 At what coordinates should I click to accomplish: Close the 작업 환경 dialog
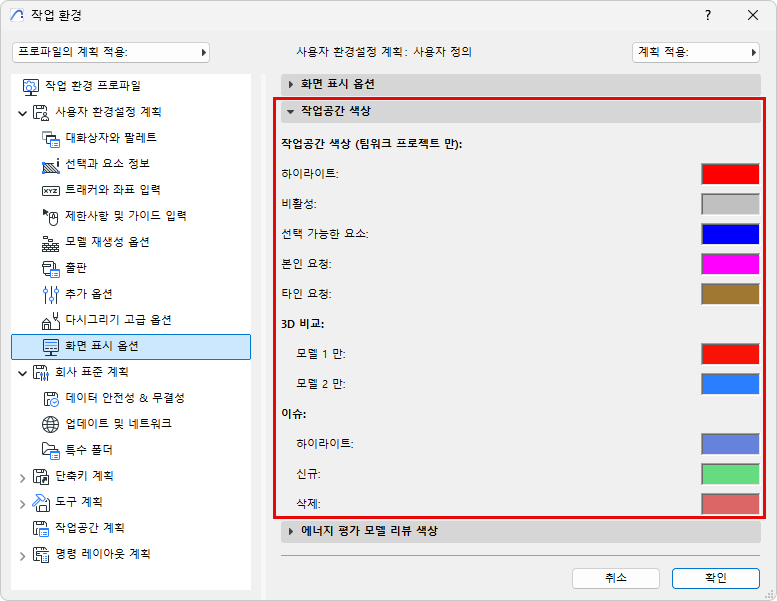coord(753,15)
